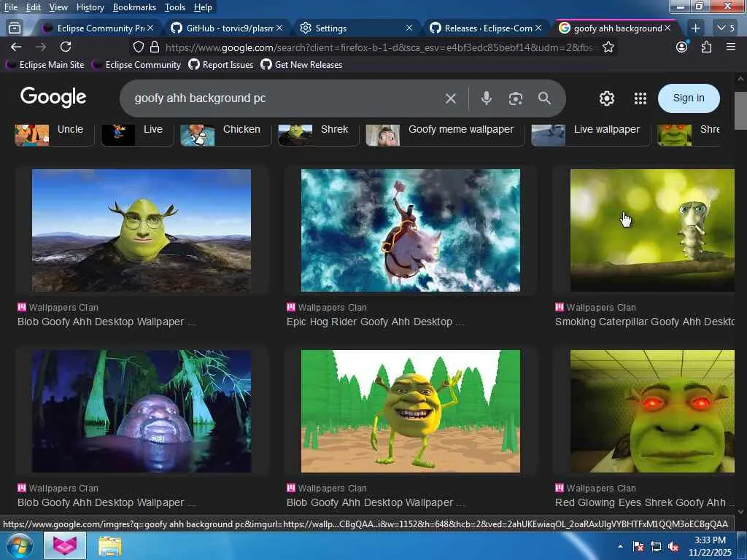747x560 pixels.
Task: Focus the Google search input field
Action: 286,98
